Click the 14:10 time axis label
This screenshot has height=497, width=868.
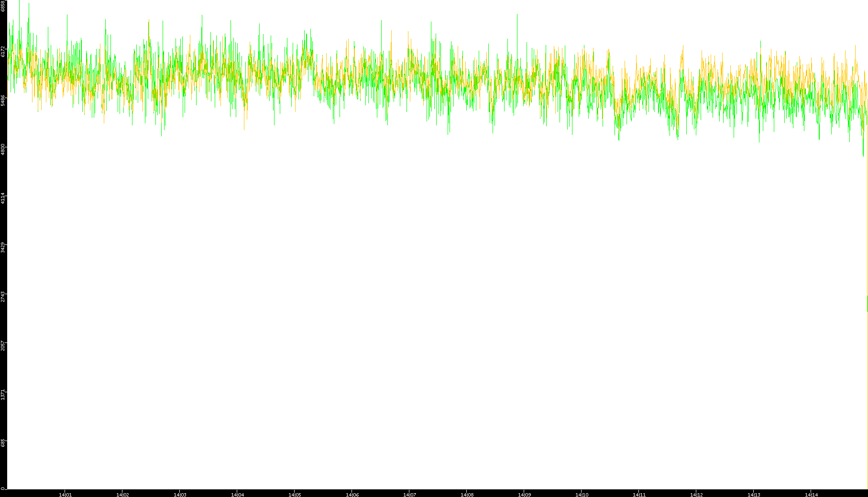click(582, 494)
